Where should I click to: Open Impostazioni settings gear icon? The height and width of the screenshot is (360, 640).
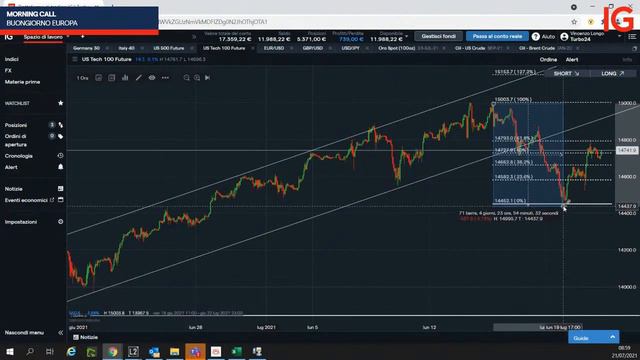60,222
